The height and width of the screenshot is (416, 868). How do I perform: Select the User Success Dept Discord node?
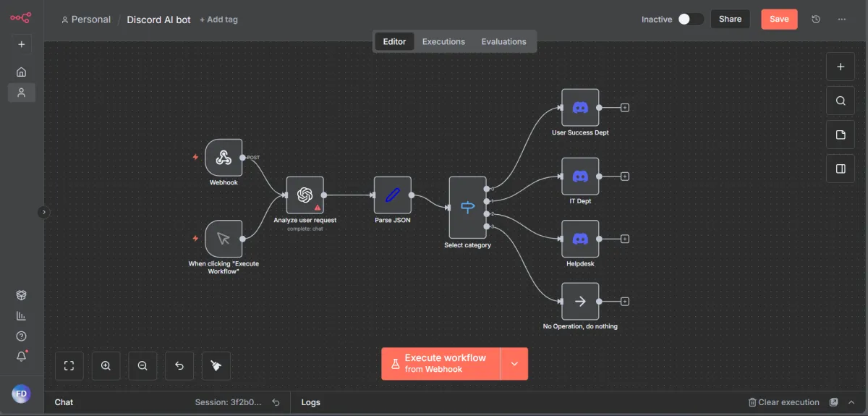(580, 108)
